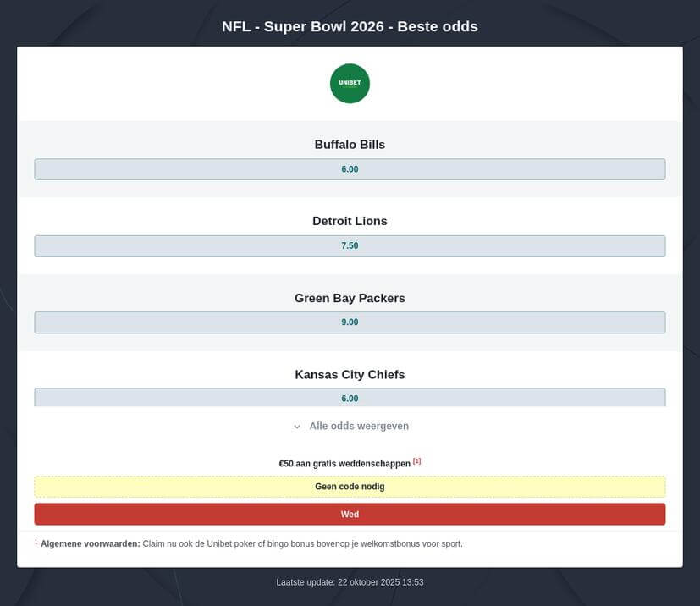The image size is (700, 606).
Task: Click the superscript 1 before Algemene voorwaarden
Action: (36, 542)
